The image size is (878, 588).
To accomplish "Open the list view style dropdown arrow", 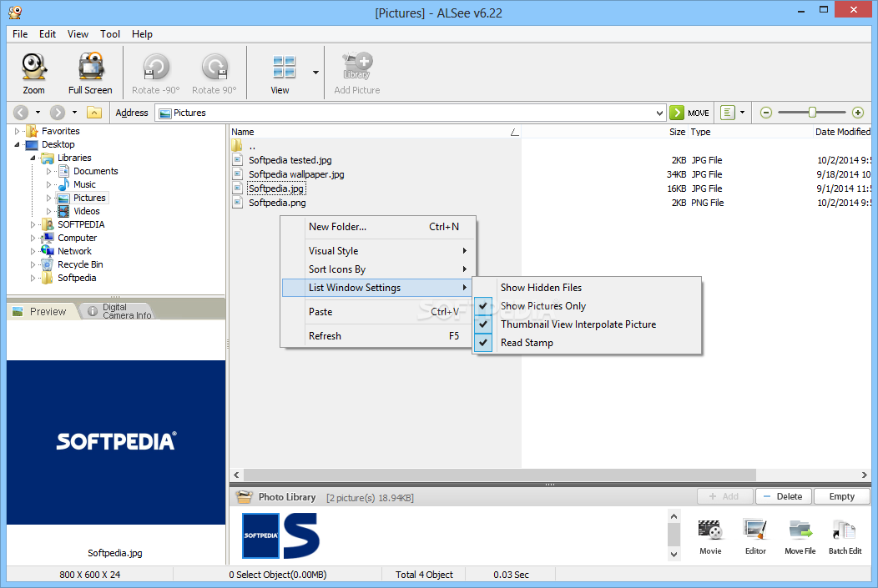I will (743, 113).
